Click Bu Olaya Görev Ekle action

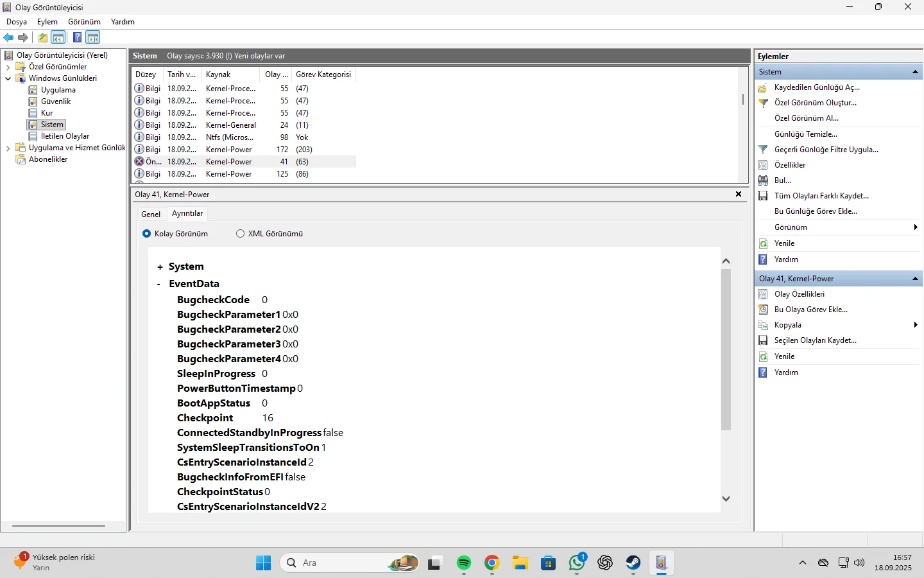coord(810,310)
